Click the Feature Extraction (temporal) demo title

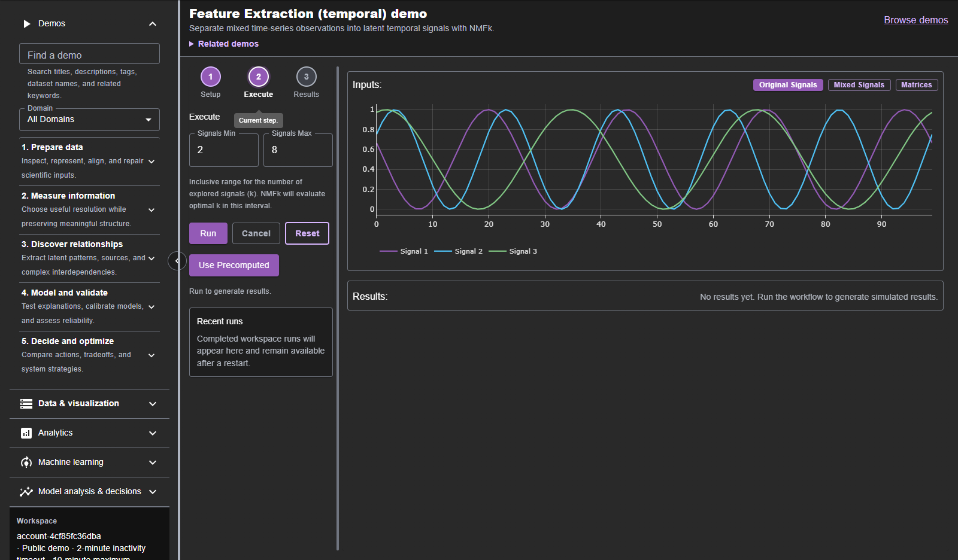(308, 14)
